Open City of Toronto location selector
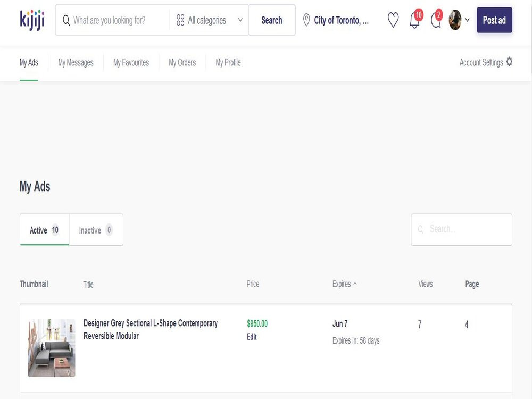This screenshot has width=532, height=399. (x=336, y=20)
